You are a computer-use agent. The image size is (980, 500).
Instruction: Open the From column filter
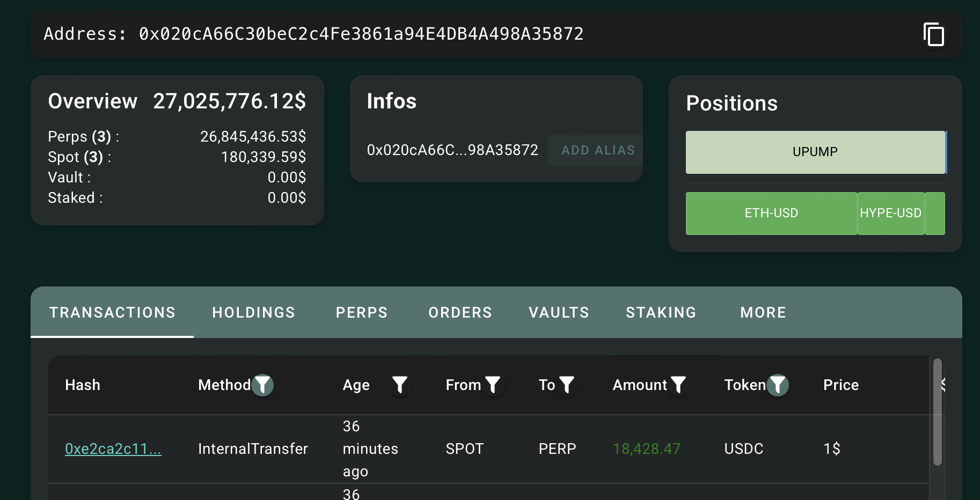coord(492,385)
